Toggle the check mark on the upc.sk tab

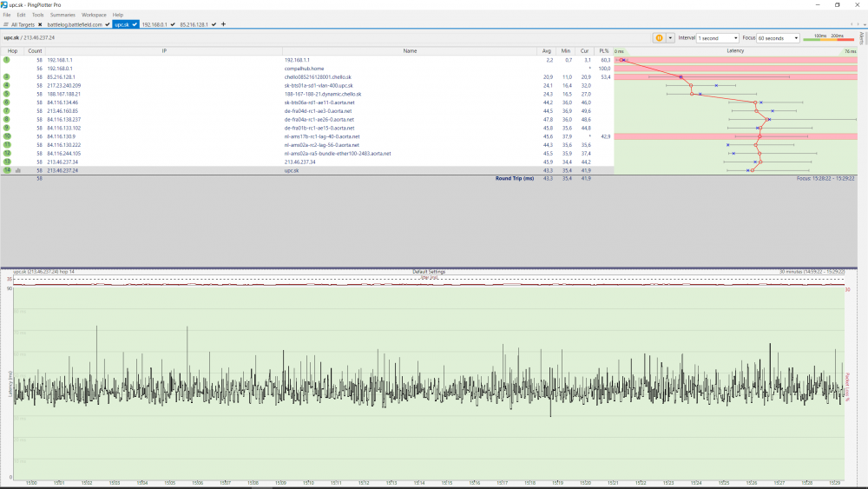[135, 24]
